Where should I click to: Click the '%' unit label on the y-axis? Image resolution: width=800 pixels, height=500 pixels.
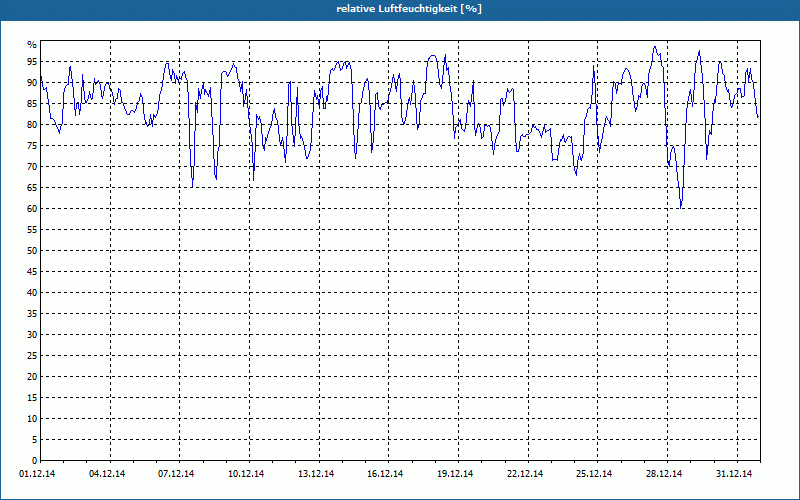pyautogui.click(x=32, y=45)
